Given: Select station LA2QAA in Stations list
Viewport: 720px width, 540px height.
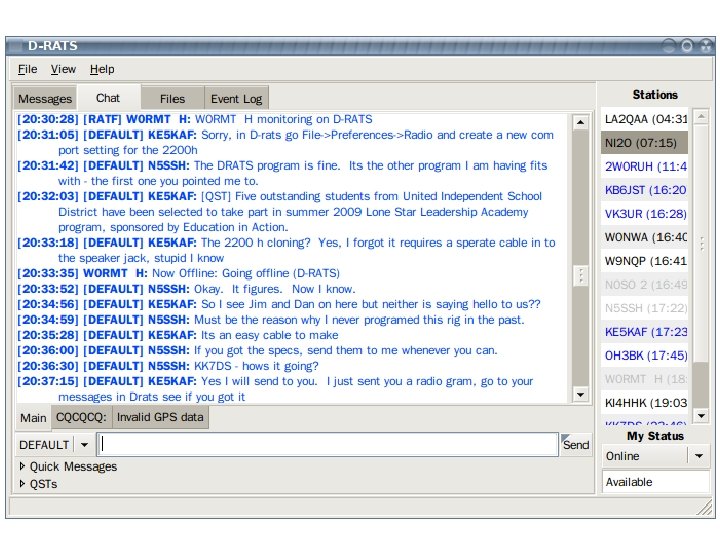Looking at the screenshot, I should (645, 119).
